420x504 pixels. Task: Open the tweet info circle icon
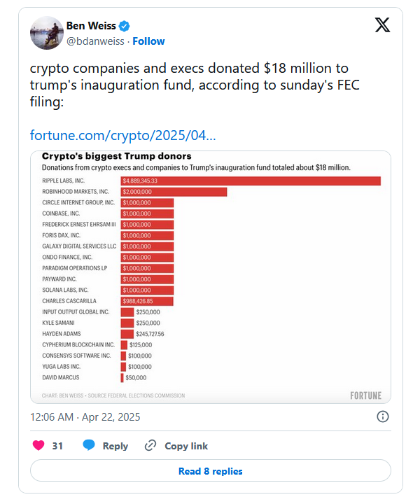(382, 416)
